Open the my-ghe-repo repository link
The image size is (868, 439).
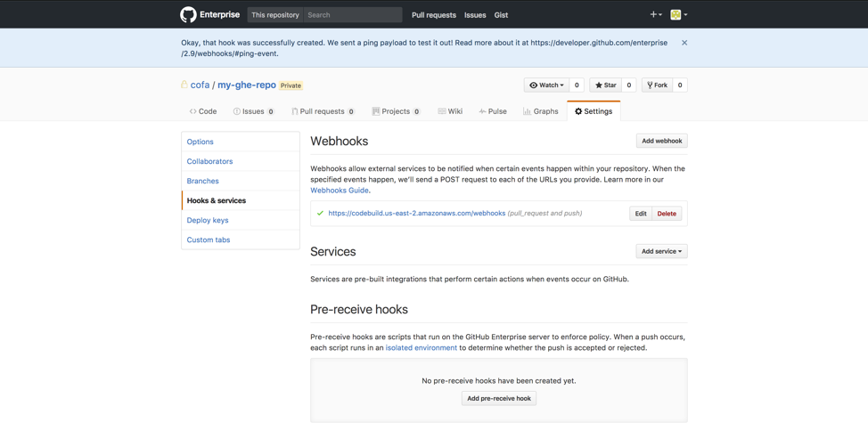tap(246, 85)
